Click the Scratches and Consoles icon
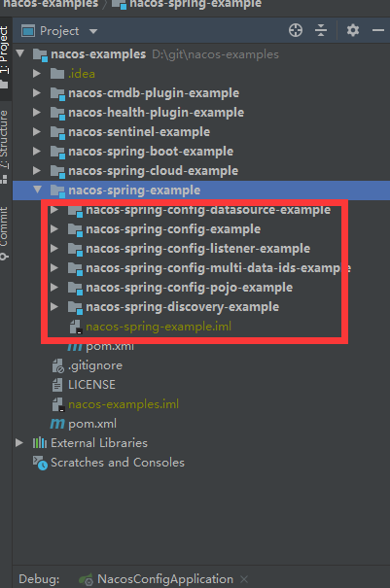This screenshot has width=390, height=588. [40, 463]
